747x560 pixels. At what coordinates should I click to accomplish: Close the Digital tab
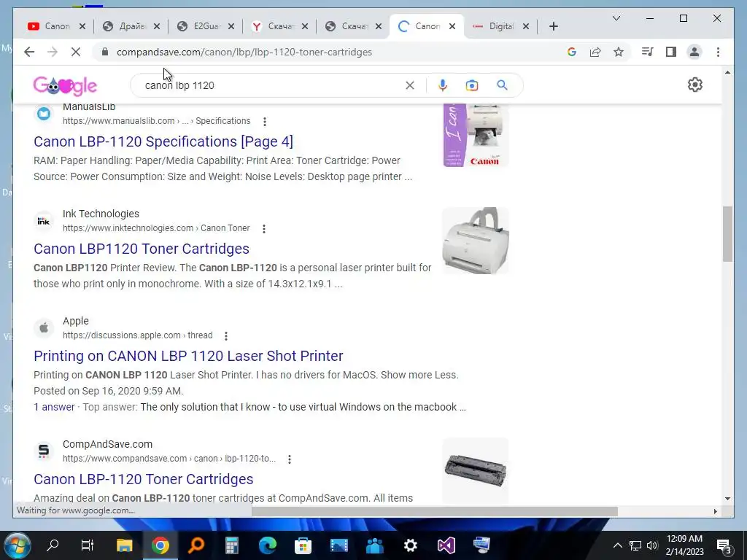coord(526,26)
